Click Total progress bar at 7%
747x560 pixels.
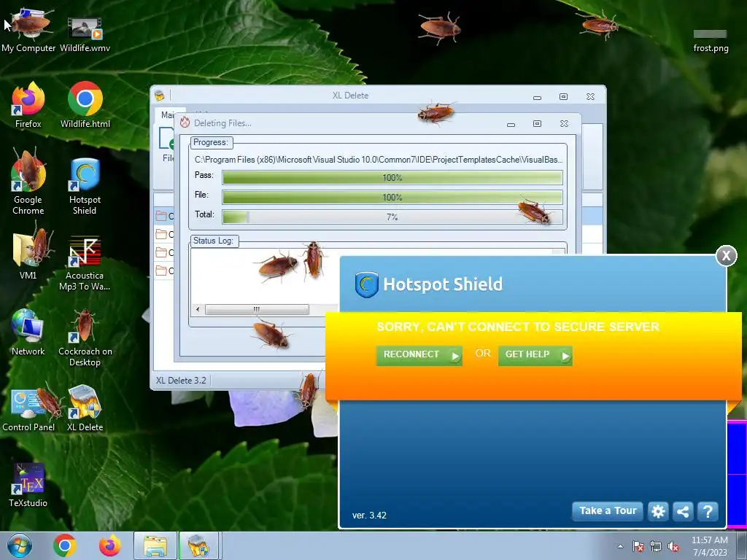pyautogui.click(x=392, y=217)
